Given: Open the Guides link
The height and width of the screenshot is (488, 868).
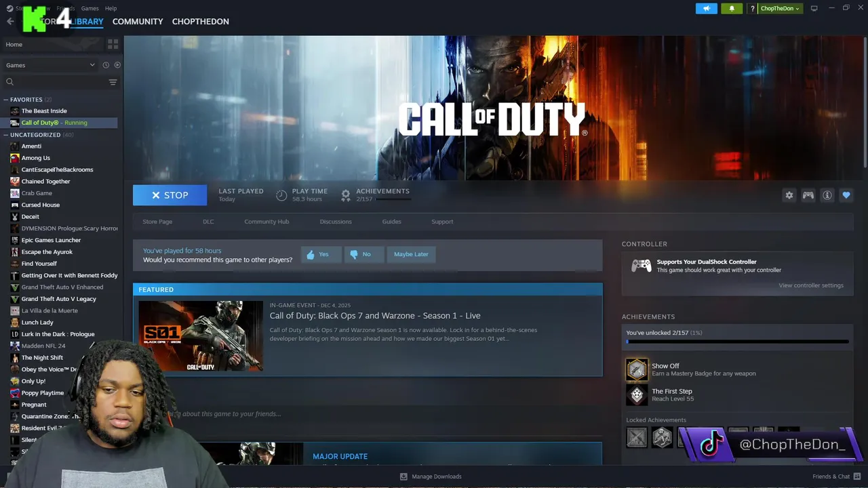Looking at the screenshot, I should click(x=391, y=222).
